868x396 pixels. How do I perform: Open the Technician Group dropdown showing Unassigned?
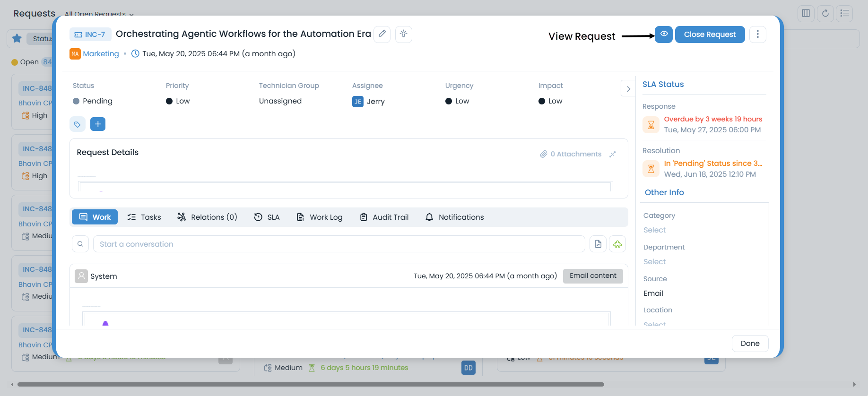click(x=280, y=101)
